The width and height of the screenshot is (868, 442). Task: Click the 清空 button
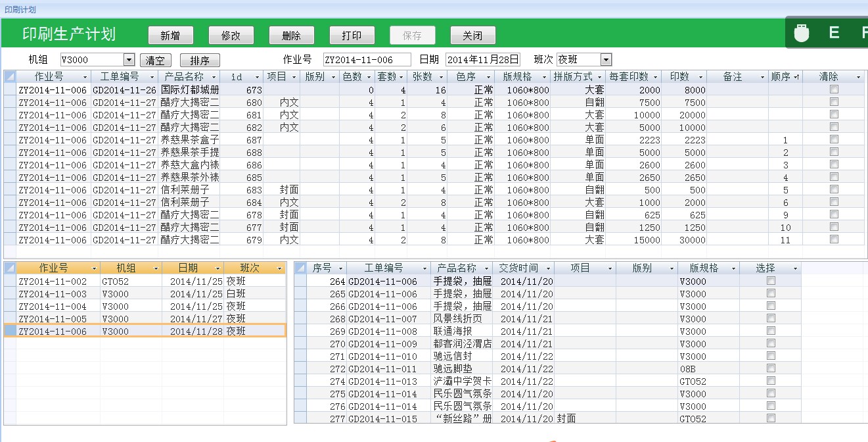point(155,61)
